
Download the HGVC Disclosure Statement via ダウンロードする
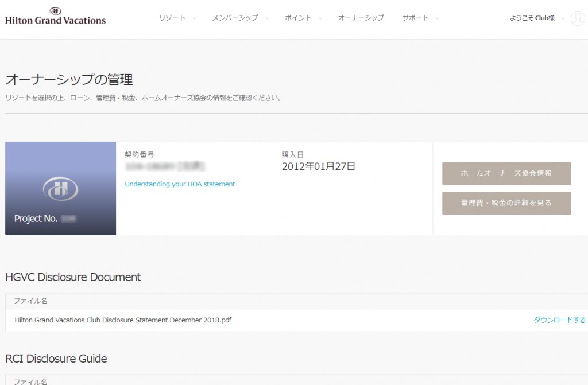[559, 320]
